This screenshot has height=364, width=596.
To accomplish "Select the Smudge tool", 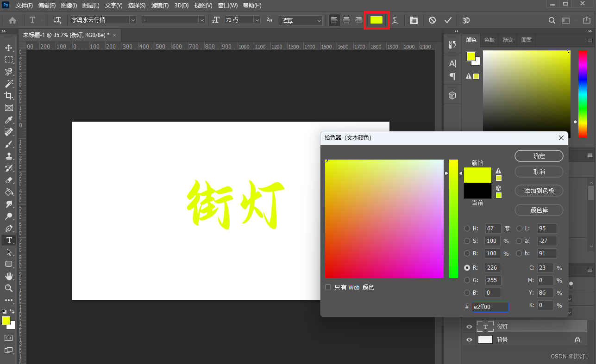I will 9,204.
